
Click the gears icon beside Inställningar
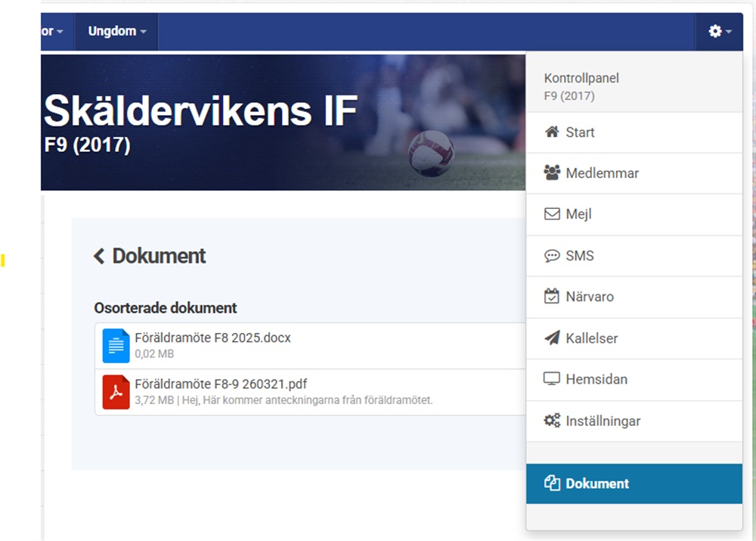click(552, 421)
